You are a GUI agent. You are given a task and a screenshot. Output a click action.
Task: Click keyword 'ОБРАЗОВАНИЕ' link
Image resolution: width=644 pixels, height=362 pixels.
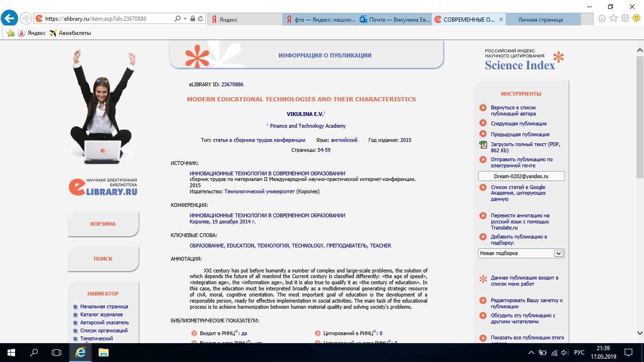tap(207, 246)
